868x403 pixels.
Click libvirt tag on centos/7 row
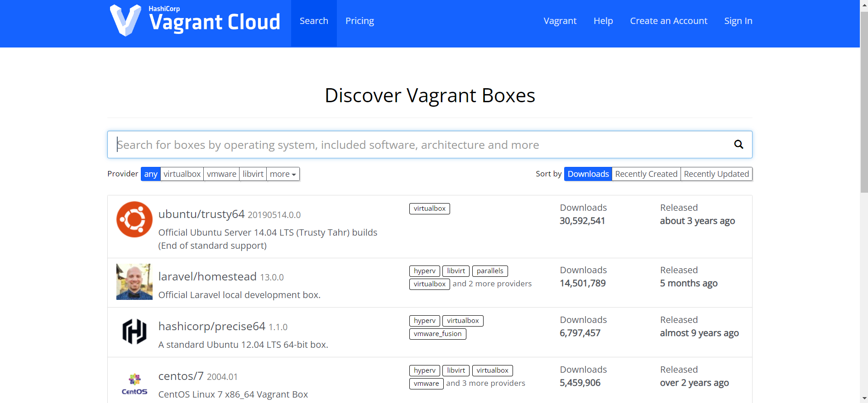[456, 370]
